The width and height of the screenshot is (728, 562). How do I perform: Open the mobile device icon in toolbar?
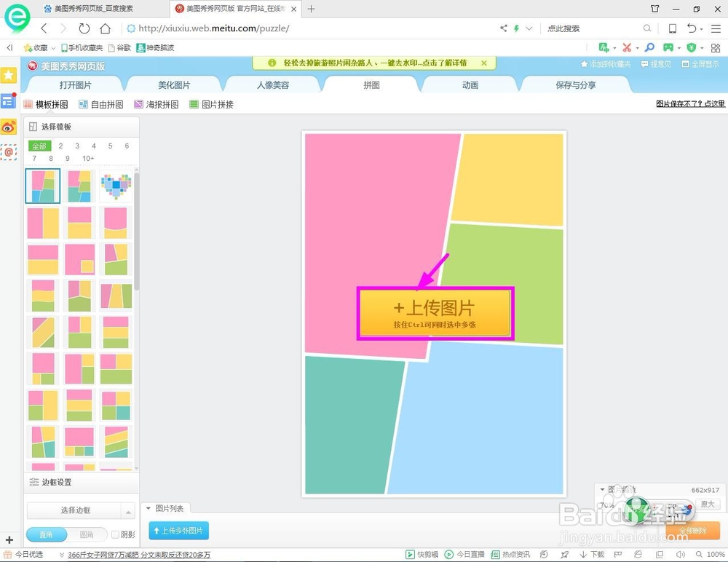click(x=672, y=28)
